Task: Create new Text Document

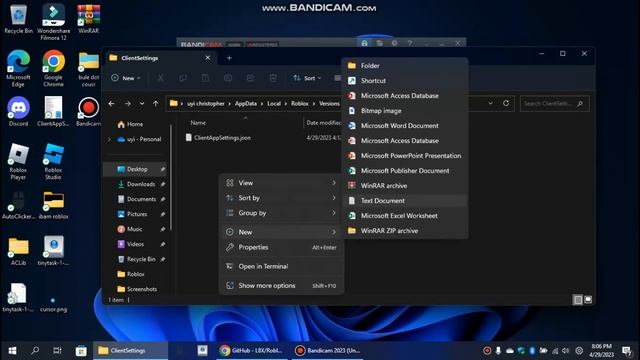Action: pyautogui.click(x=405, y=201)
